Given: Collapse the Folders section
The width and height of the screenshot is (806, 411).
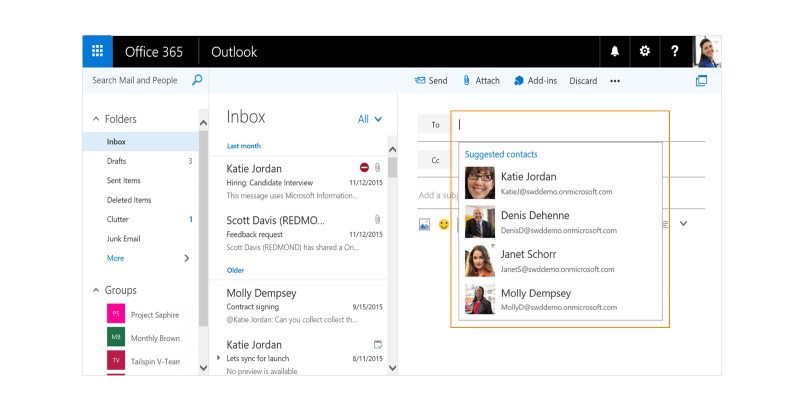Looking at the screenshot, I should tap(96, 119).
